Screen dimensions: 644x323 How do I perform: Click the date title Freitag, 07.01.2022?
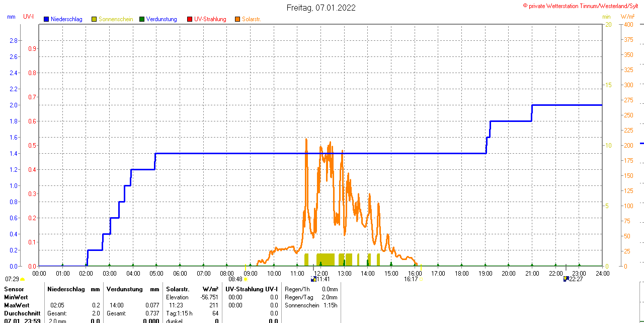321,8
